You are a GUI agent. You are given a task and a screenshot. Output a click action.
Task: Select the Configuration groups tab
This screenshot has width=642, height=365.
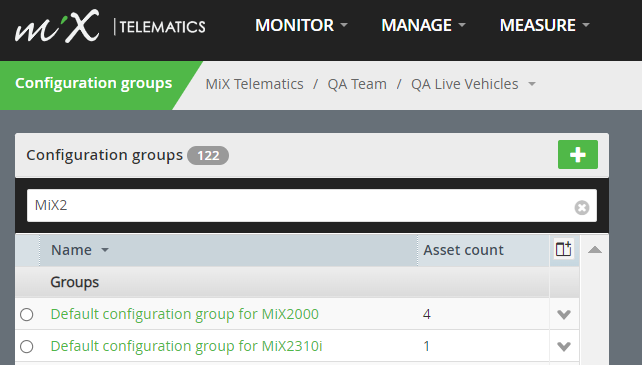94,83
